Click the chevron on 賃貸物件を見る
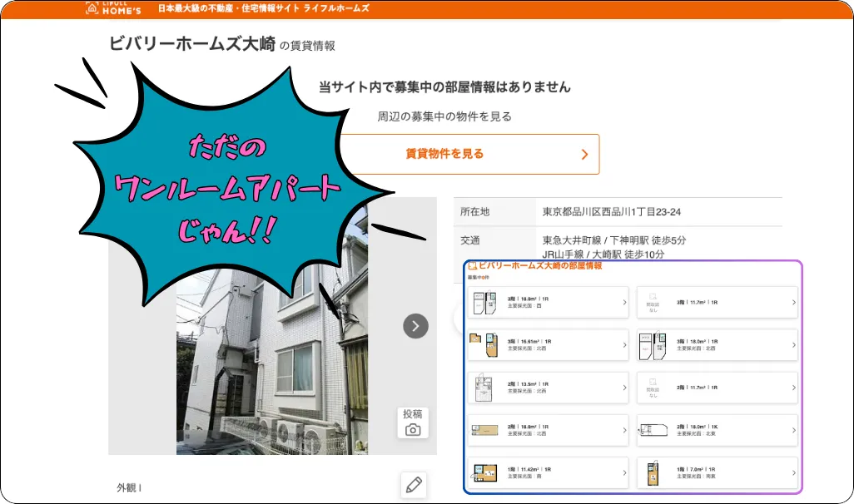Image resolution: width=854 pixels, height=504 pixels. click(x=584, y=155)
